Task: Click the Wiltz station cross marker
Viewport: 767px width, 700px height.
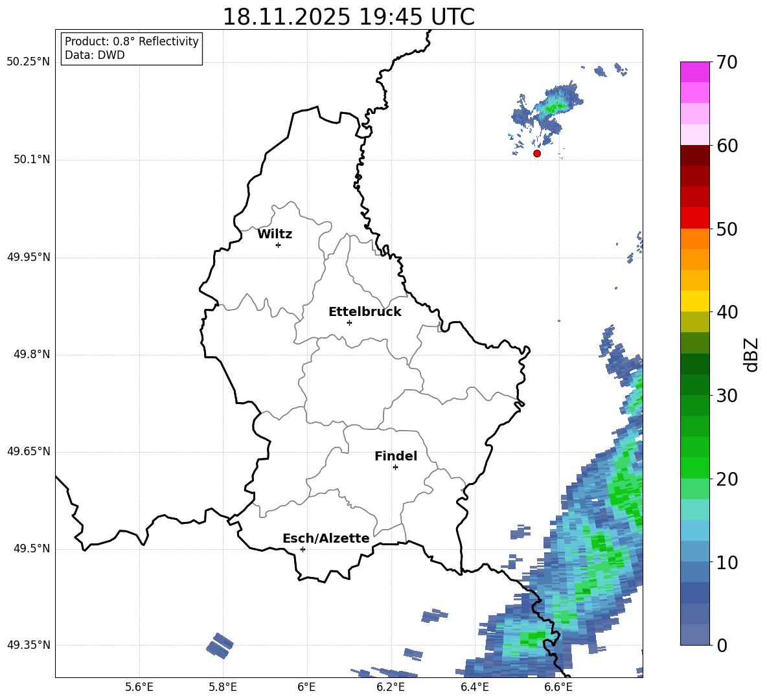Action: [x=279, y=245]
